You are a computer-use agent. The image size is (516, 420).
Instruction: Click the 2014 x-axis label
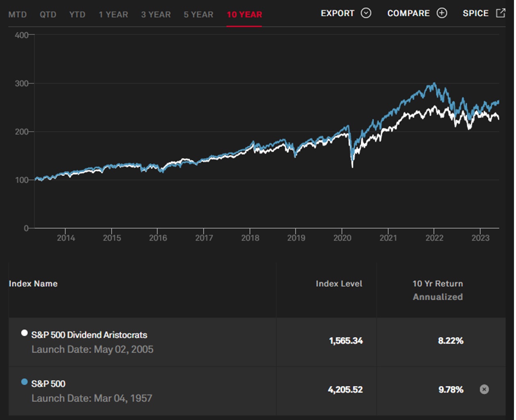click(x=66, y=238)
